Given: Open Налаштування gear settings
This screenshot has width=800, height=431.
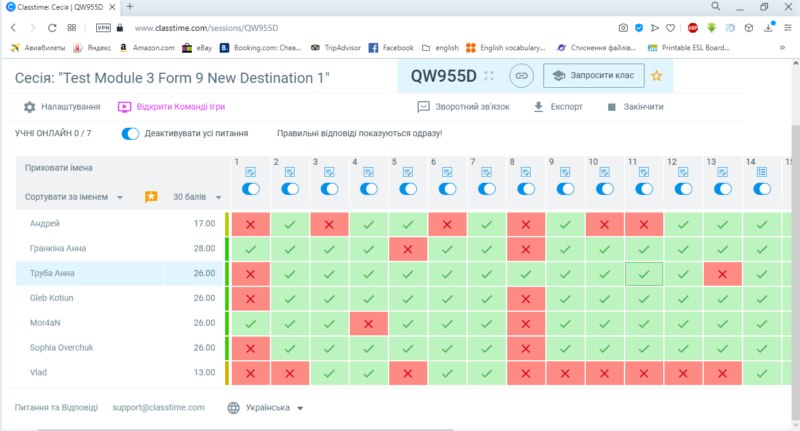Looking at the screenshot, I should 62,107.
